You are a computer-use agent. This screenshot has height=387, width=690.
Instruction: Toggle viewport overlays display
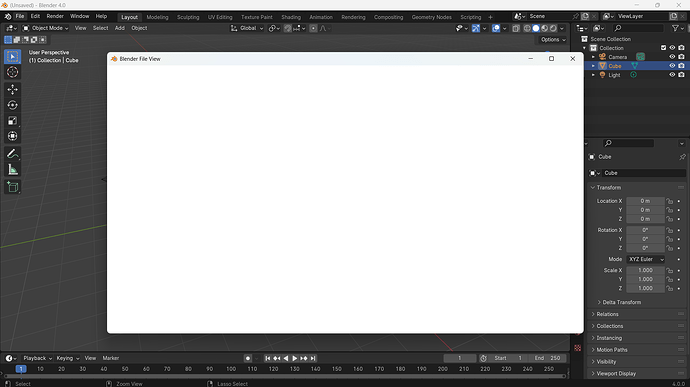(x=496, y=28)
